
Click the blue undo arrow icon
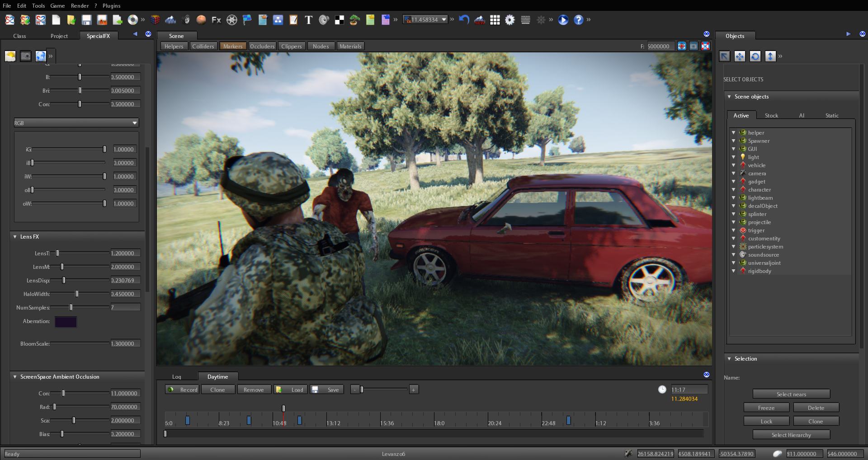pyautogui.click(x=464, y=20)
